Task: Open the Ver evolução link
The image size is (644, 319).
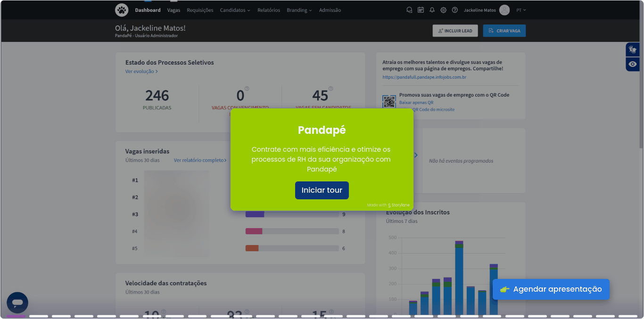Action: tap(141, 72)
